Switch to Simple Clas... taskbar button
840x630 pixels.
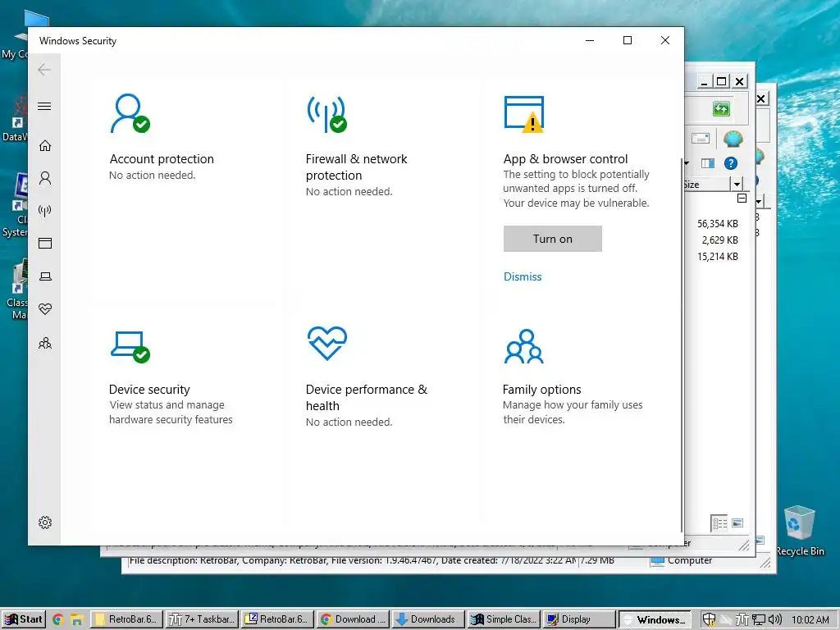click(503, 619)
